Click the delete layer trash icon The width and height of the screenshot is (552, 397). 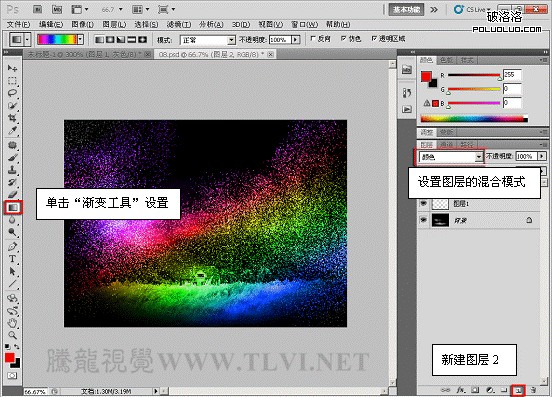(x=533, y=390)
